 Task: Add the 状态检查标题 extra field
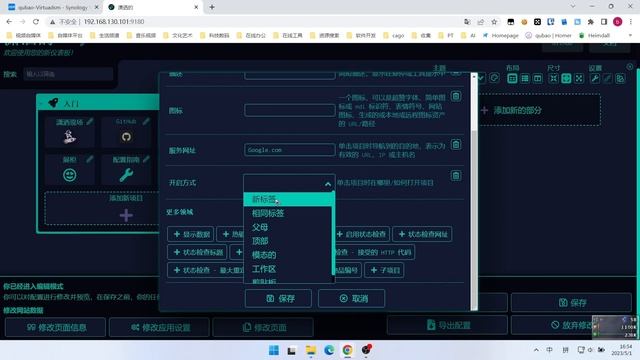coord(198,252)
